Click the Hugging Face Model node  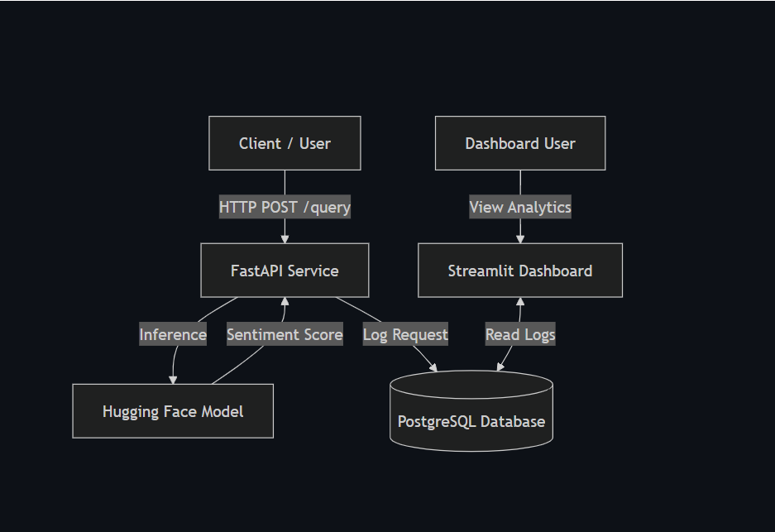(x=173, y=411)
